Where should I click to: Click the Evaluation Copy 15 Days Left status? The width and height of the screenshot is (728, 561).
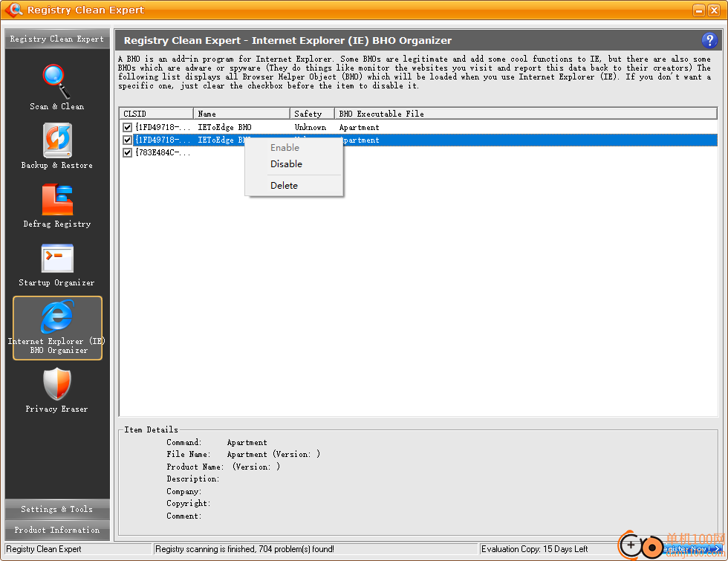pos(534,549)
